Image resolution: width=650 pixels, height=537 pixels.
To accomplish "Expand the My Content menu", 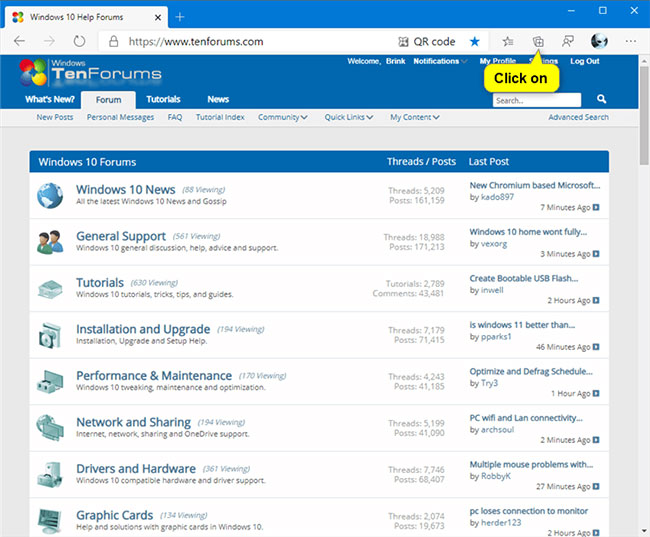I will point(415,117).
